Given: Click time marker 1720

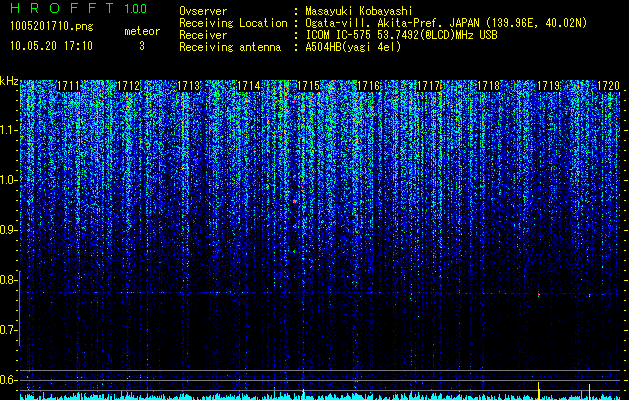Looking at the screenshot, I should (608, 86).
